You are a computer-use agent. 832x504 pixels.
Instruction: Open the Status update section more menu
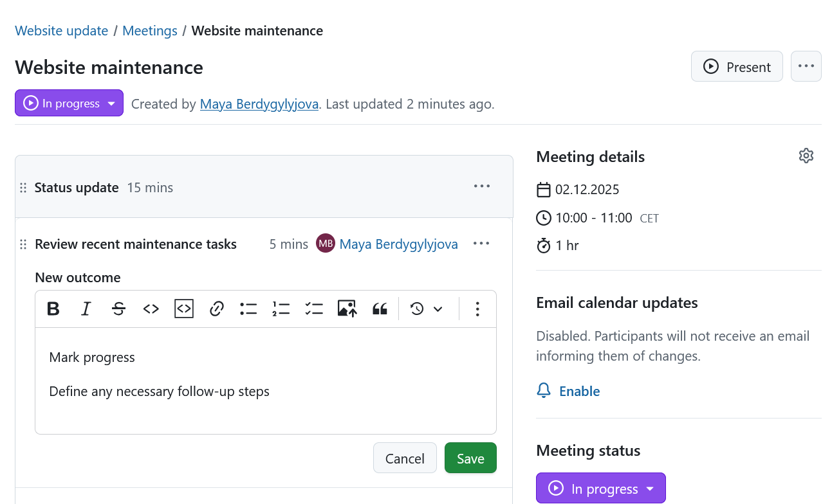click(x=482, y=186)
